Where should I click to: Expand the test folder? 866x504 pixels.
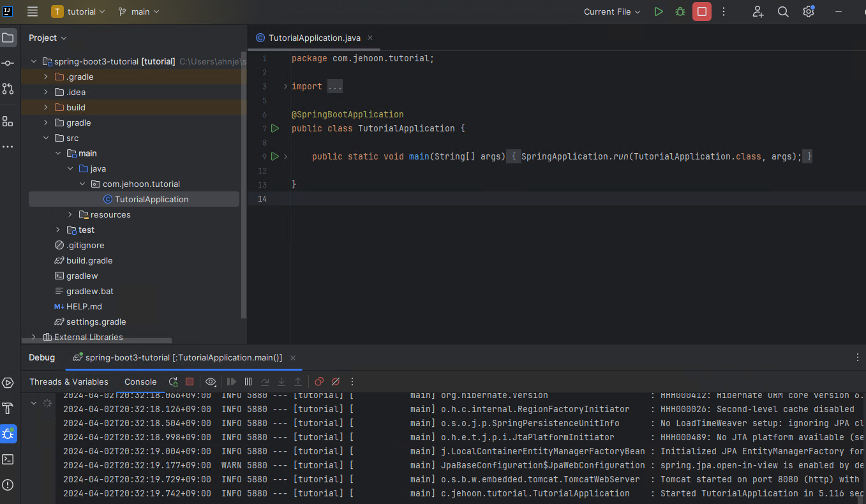click(x=57, y=230)
